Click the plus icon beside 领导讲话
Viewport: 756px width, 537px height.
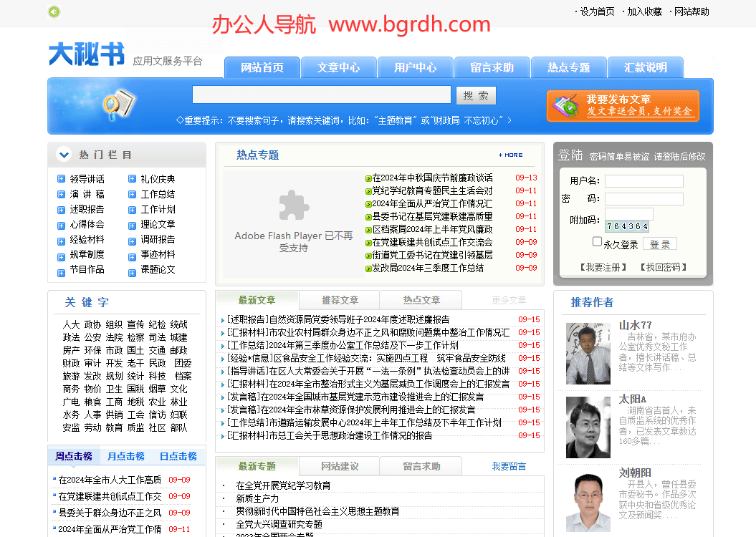click(x=62, y=179)
